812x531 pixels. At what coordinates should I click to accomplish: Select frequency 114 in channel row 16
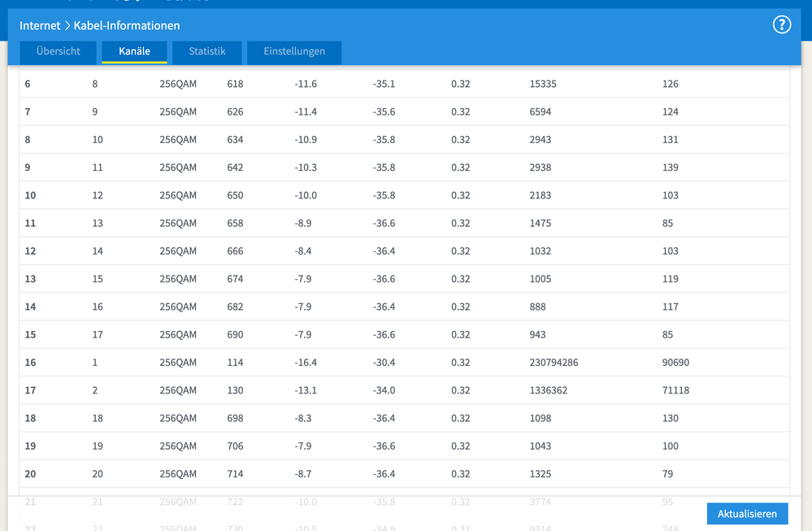pos(235,363)
